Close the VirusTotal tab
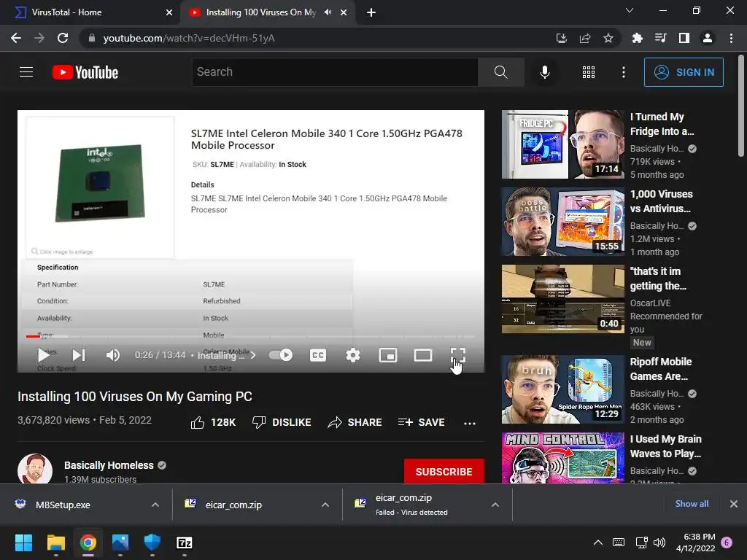Viewport: 747px width, 560px height. [169, 12]
